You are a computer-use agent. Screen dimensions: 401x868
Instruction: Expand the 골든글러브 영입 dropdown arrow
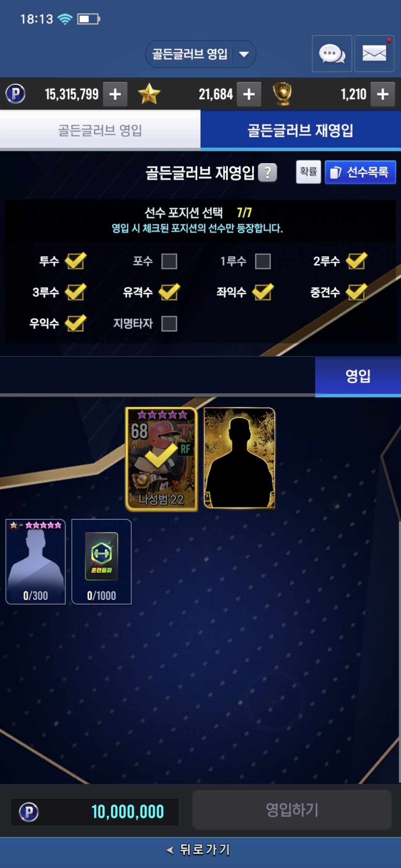click(x=244, y=55)
